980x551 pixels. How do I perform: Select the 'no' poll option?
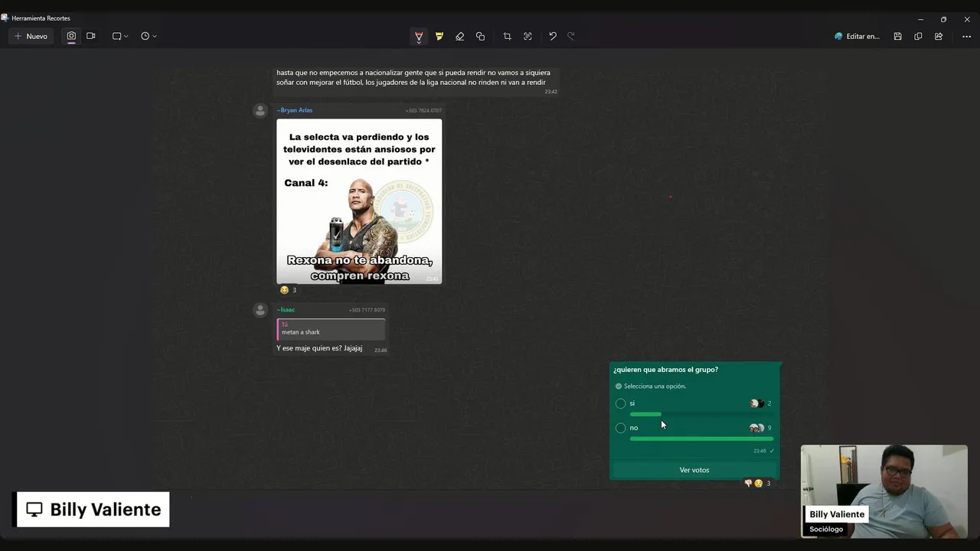(x=621, y=428)
